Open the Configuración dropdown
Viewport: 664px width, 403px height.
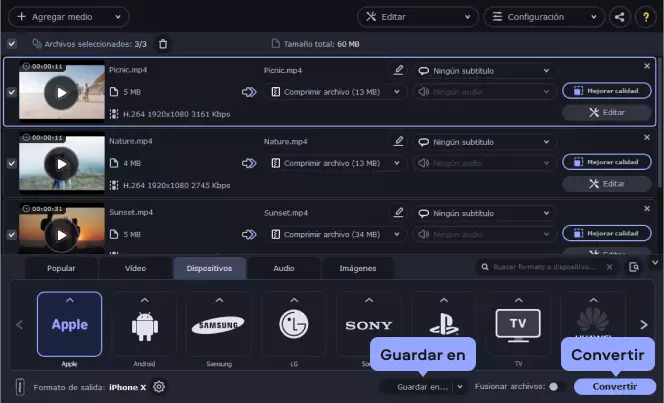click(544, 17)
